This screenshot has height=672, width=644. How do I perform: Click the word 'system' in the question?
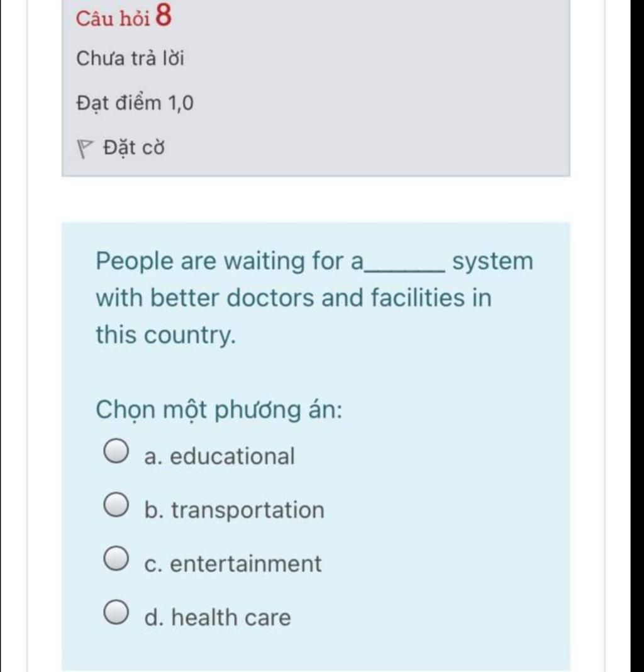coord(492,262)
